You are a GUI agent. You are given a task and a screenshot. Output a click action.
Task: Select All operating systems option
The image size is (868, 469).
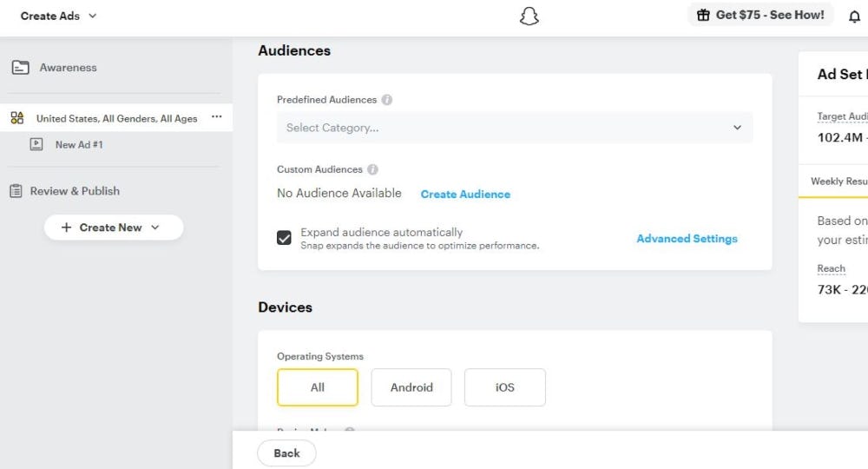(318, 387)
